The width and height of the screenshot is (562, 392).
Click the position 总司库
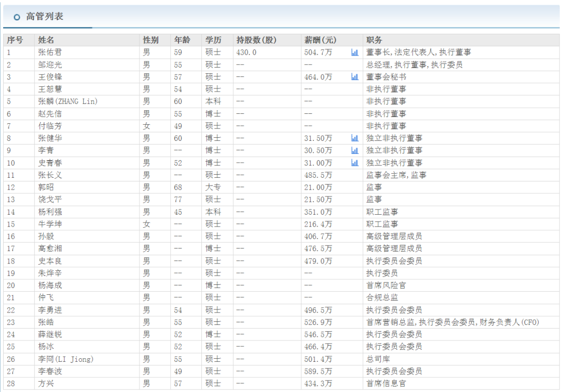tap(378, 359)
